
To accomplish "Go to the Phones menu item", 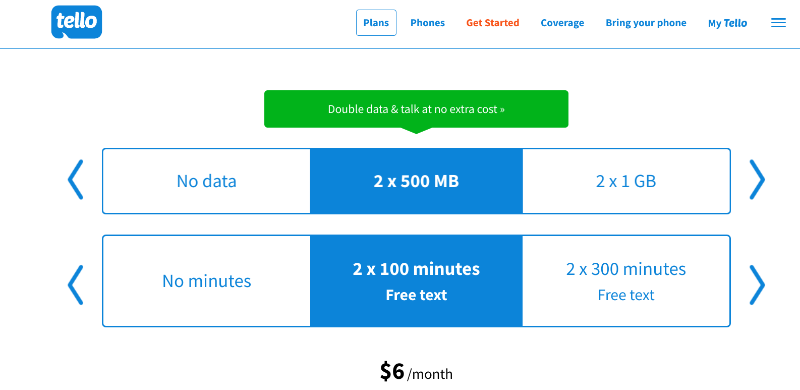I will click(x=428, y=23).
